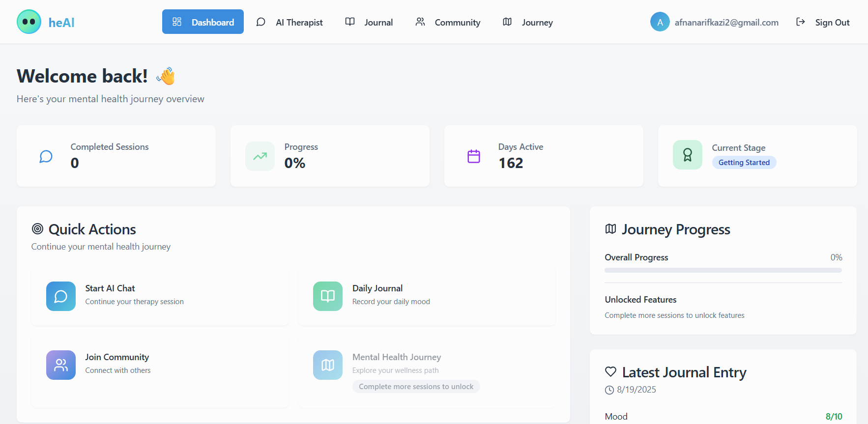868x424 pixels.
Task: Click the Days Active calendar icon
Action: 474,156
